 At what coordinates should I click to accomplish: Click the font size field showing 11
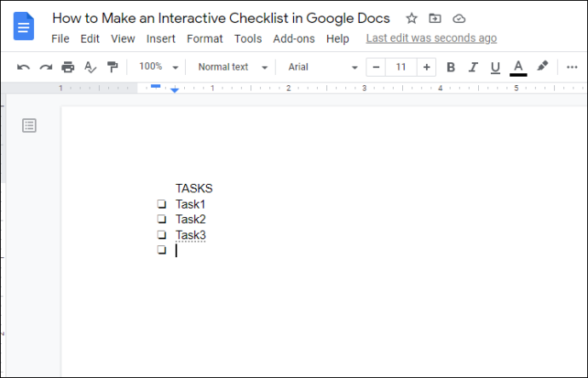pyautogui.click(x=401, y=66)
